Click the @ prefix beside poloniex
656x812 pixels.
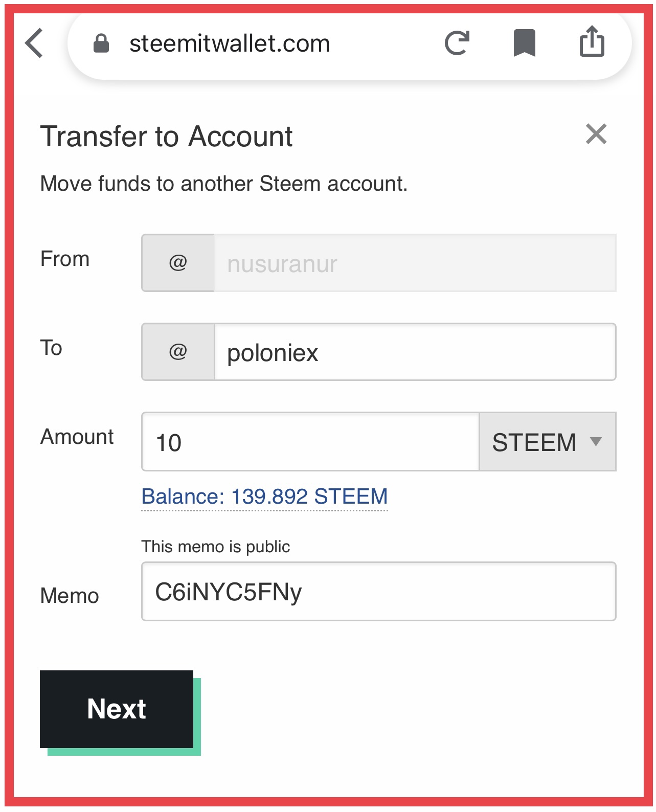click(178, 352)
